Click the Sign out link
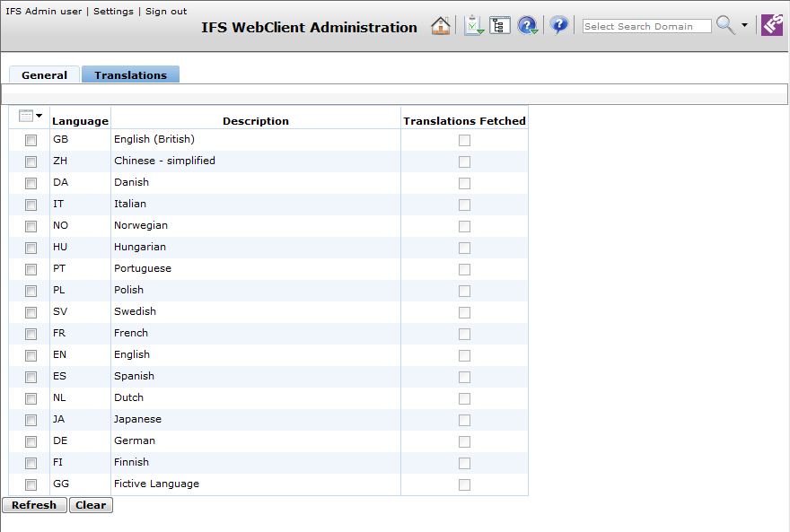790x532 pixels. coord(166,11)
